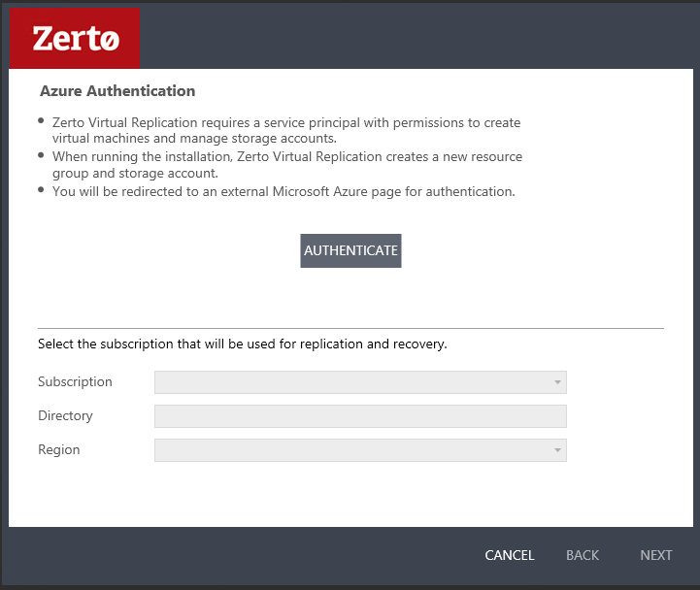Click the AUTHENTICATE button
The height and width of the screenshot is (590, 700).
(x=350, y=250)
